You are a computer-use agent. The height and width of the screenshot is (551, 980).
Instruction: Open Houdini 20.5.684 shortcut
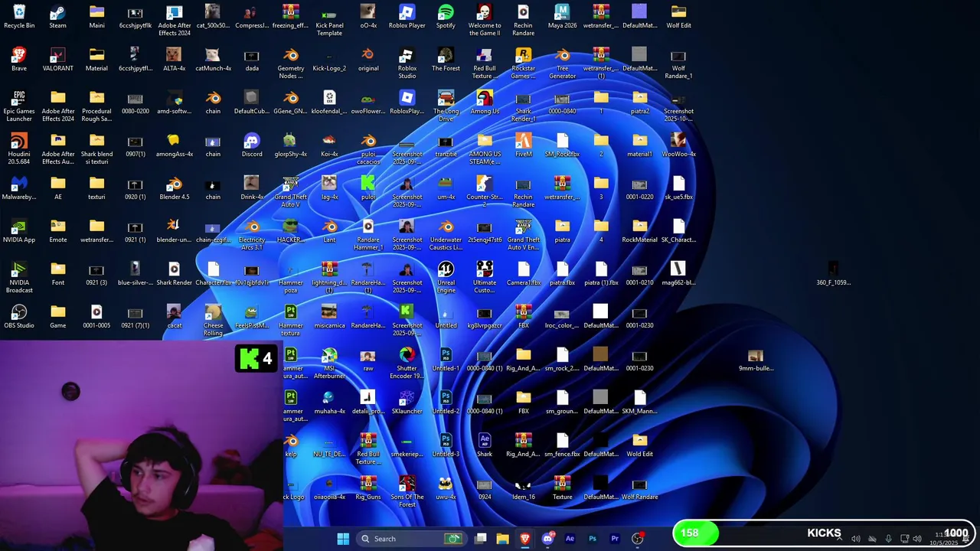(19, 148)
